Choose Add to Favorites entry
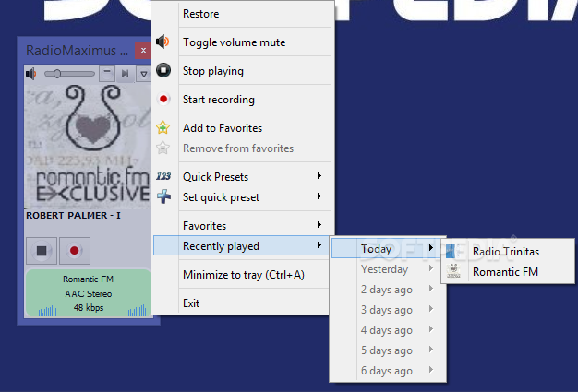Viewport: 578px width, 392px height. click(243, 127)
